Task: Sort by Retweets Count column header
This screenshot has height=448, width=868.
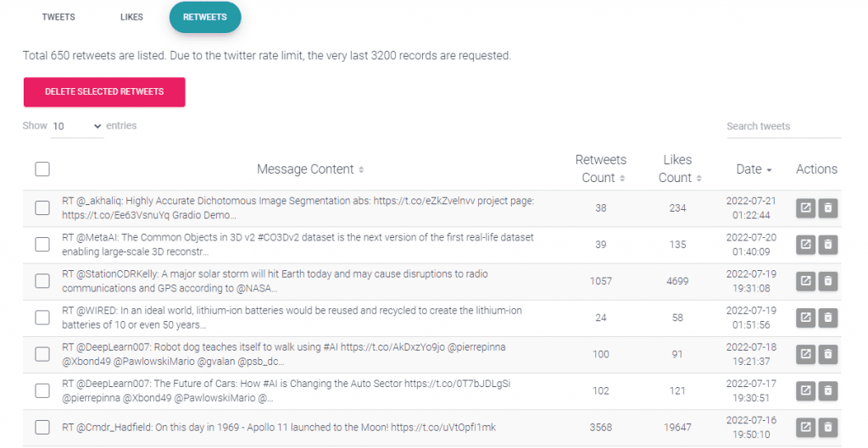Action: (601, 169)
